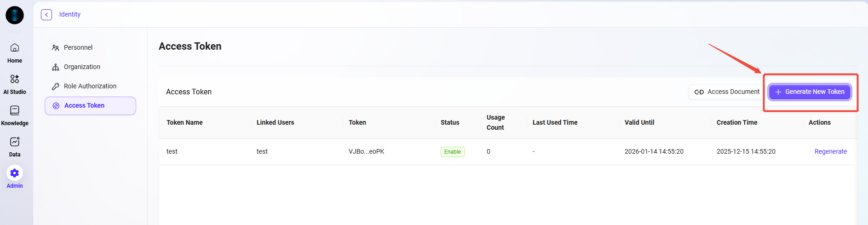
Task: Click the Identity breadcrumb link
Action: 70,14
